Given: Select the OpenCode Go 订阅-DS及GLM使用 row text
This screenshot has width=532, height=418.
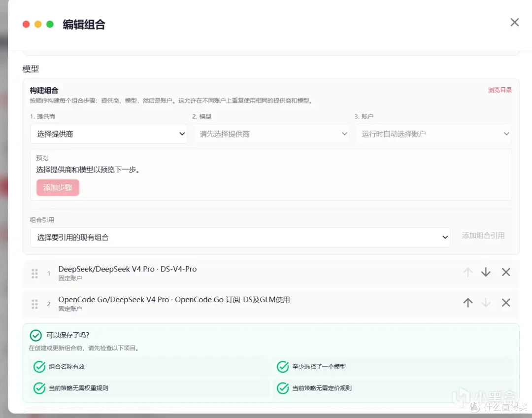Looking at the screenshot, I should click(x=174, y=300).
